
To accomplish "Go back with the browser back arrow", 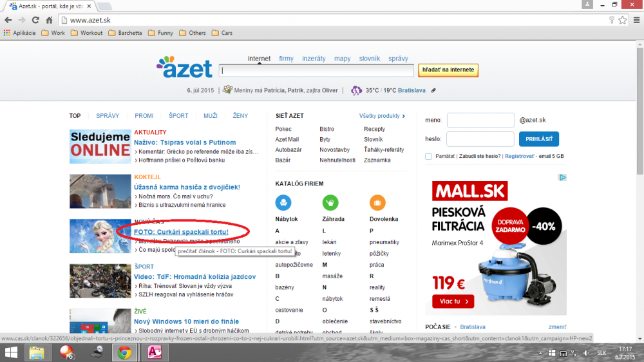I will click(8, 20).
